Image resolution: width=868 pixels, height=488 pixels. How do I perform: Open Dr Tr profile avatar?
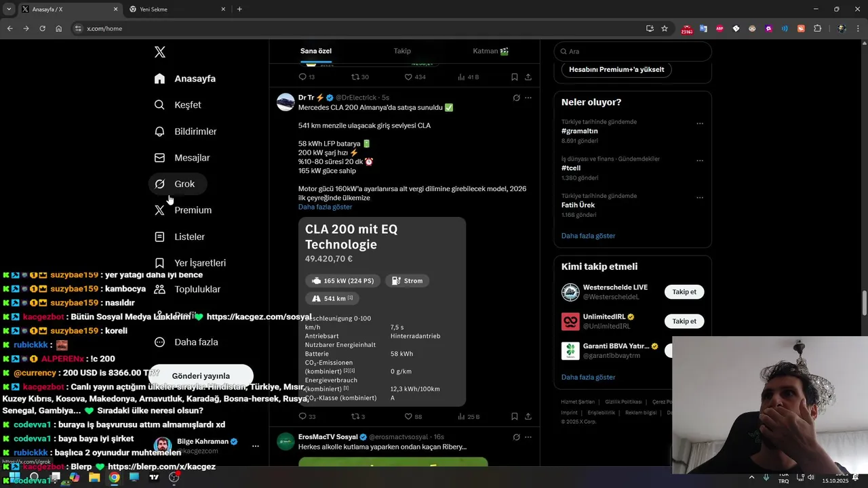coord(286,102)
